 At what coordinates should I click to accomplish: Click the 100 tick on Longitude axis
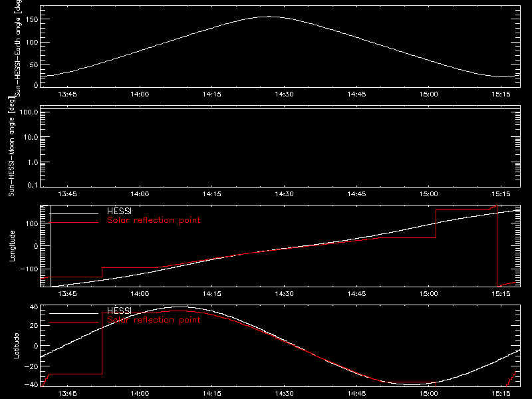click(33, 223)
